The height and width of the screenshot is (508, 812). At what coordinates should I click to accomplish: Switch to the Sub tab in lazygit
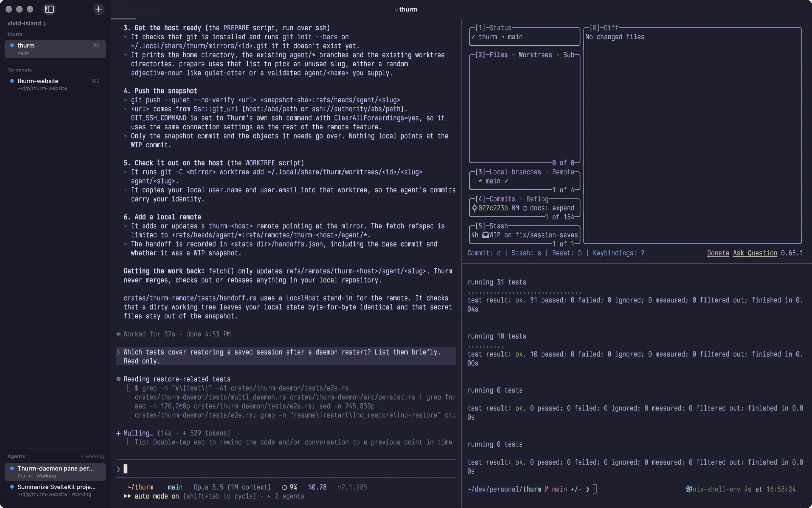pyautogui.click(x=568, y=55)
